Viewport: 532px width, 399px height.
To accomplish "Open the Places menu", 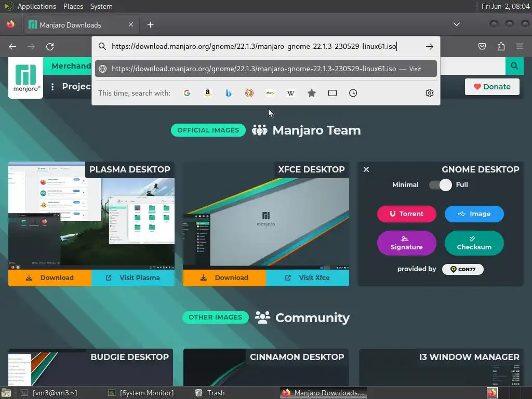I will click(73, 6).
